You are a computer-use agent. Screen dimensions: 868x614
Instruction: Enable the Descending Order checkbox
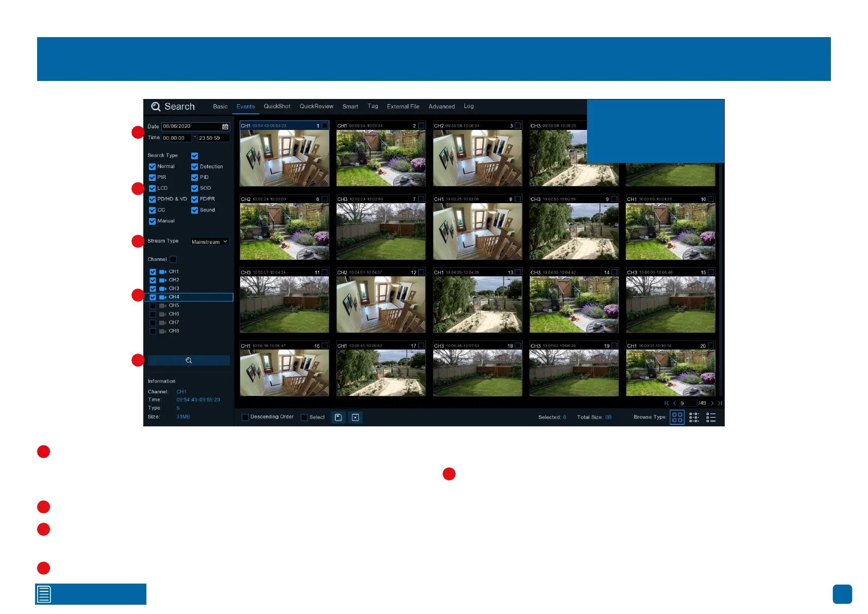245,417
